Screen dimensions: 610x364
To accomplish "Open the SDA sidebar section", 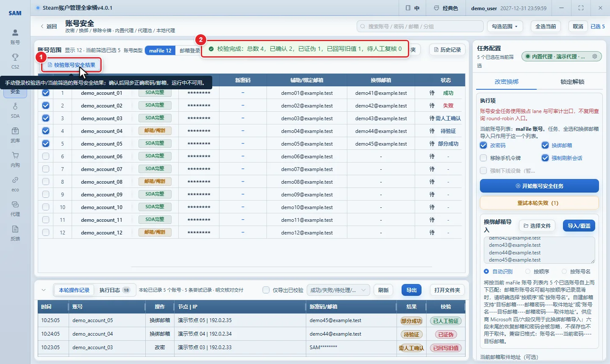I will [15, 110].
